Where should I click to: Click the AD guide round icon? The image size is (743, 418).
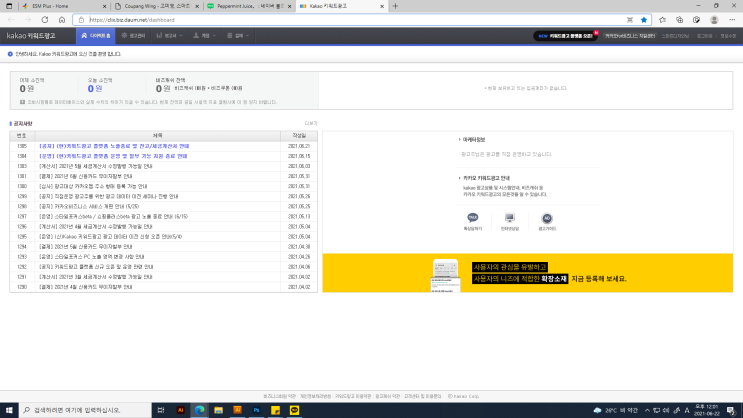click(547, 218)
